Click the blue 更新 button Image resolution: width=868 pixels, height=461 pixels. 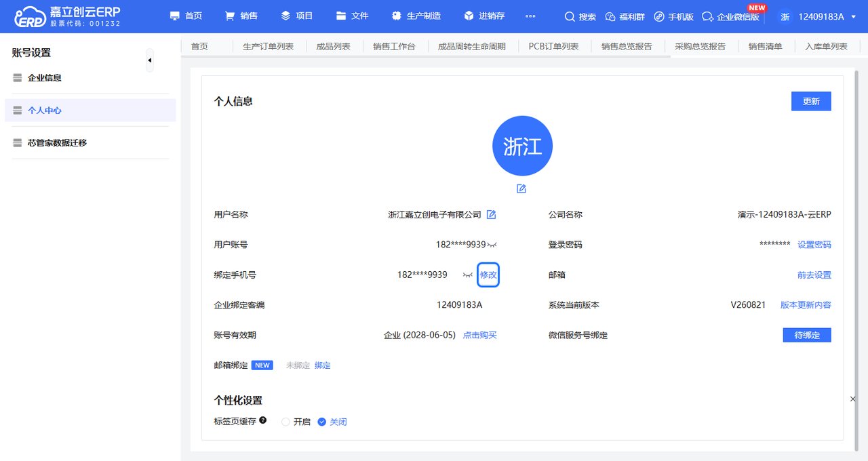pos(811,101)
